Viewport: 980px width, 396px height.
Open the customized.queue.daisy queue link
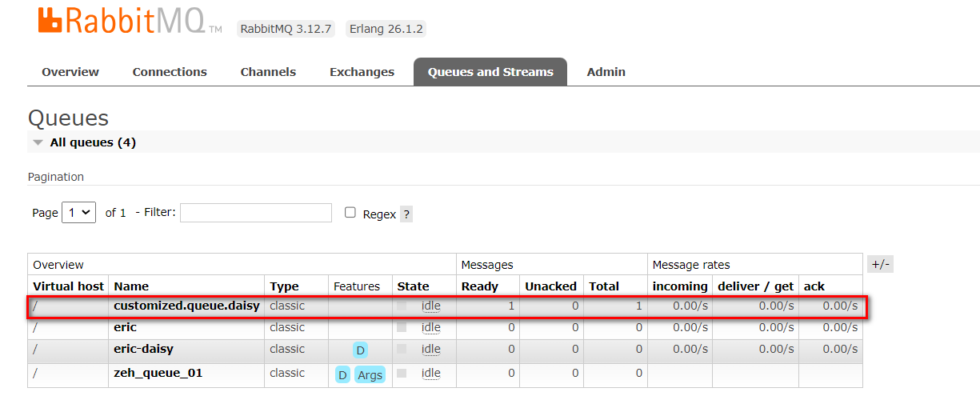tap(186, 306)
